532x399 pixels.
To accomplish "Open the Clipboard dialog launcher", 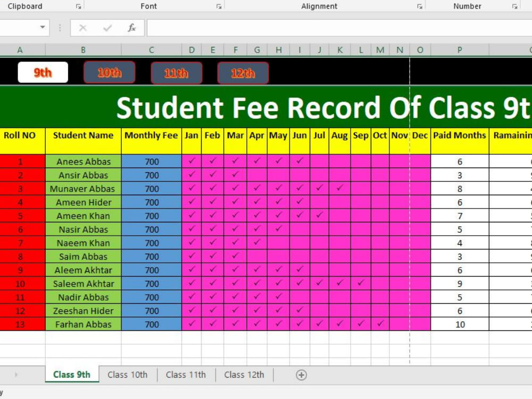I will click(78, 6).
